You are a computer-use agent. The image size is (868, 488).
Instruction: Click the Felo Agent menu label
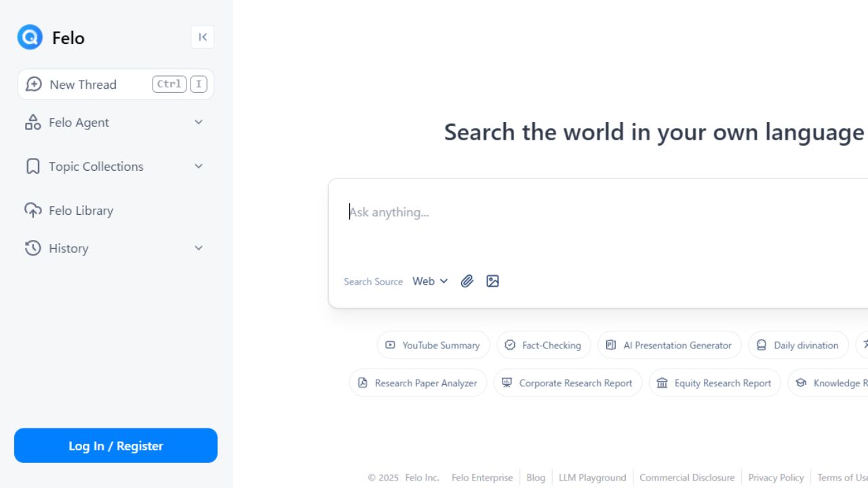tap(79, 122)
